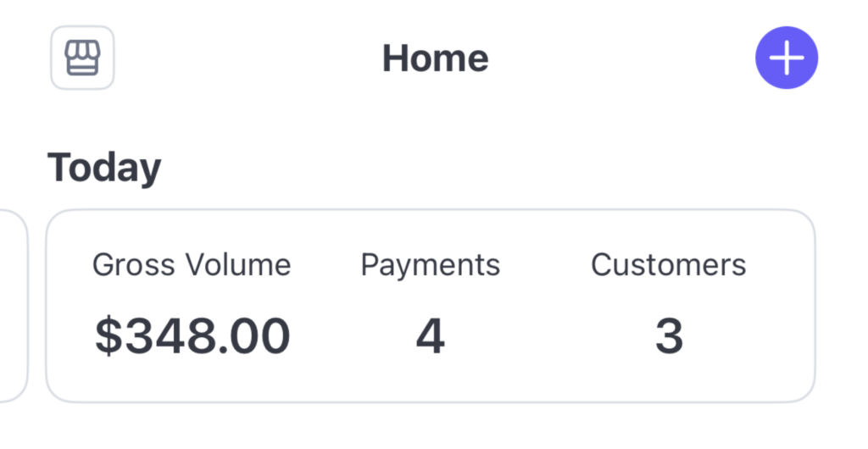Screen dimensions: 868x449
Task: Tap the purple plus create button
Action: [786, 58]
